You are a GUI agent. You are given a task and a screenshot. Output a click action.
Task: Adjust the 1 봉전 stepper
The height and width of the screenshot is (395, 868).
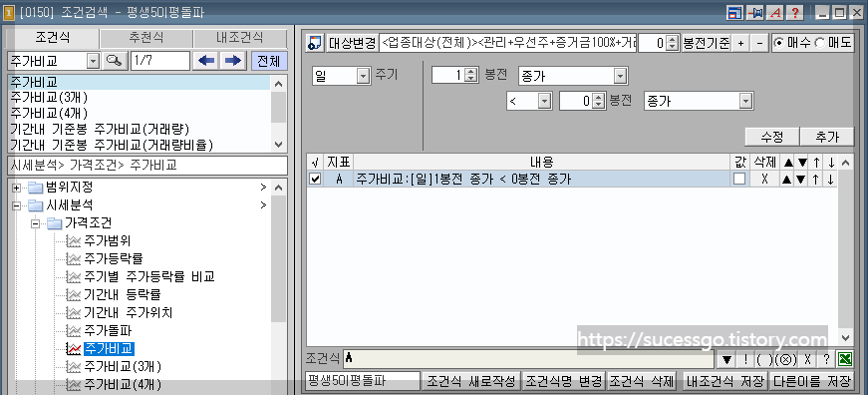coord(471,76)
